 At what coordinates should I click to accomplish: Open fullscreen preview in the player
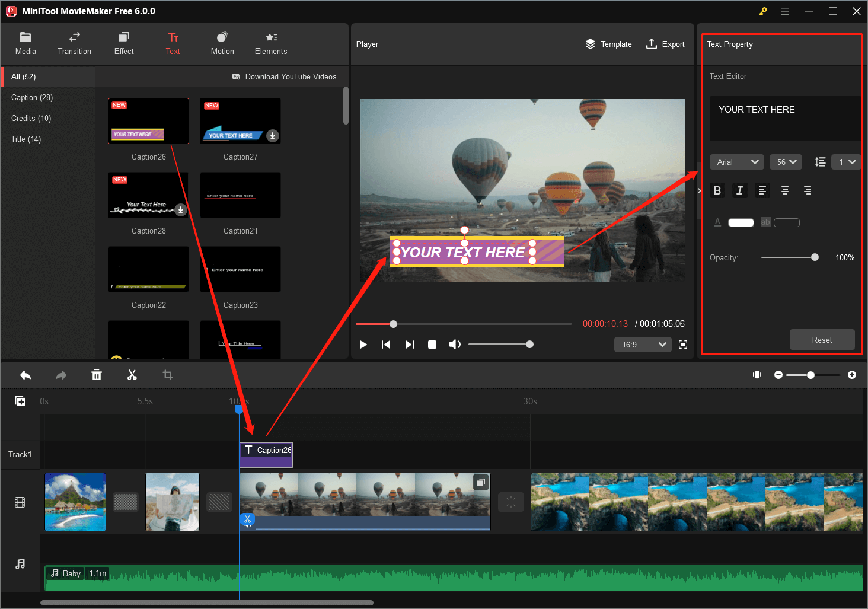[x=683, y=345]
